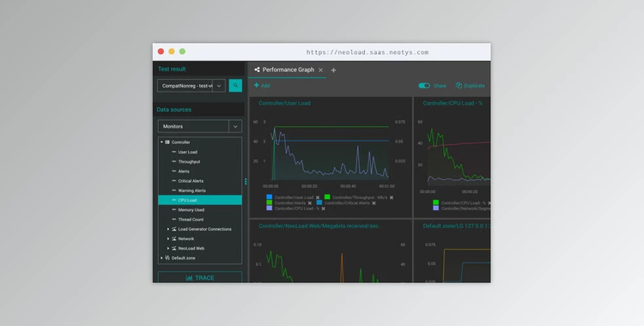Click the Controller/User Load graph title
The height and width of the screenshot is (326, 644).
point(284,103)
